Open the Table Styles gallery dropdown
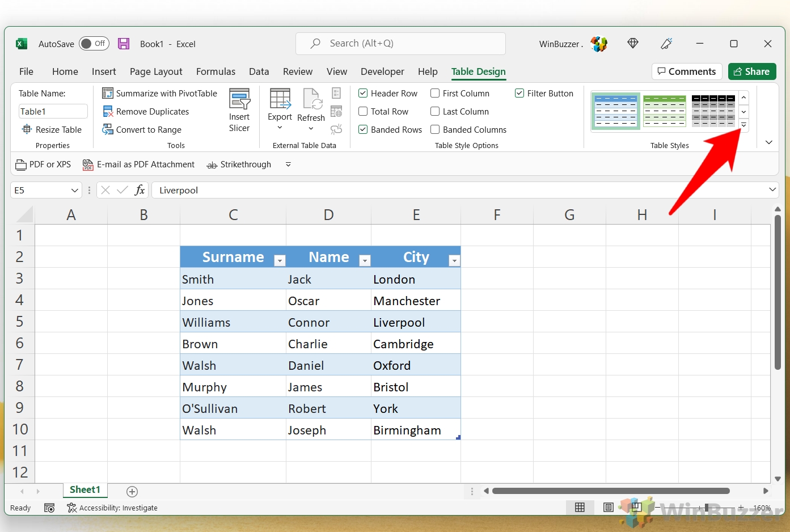Image resolution: width=790 pixels, height=532 pixels. pyautogui.click(x=743, y=125)
